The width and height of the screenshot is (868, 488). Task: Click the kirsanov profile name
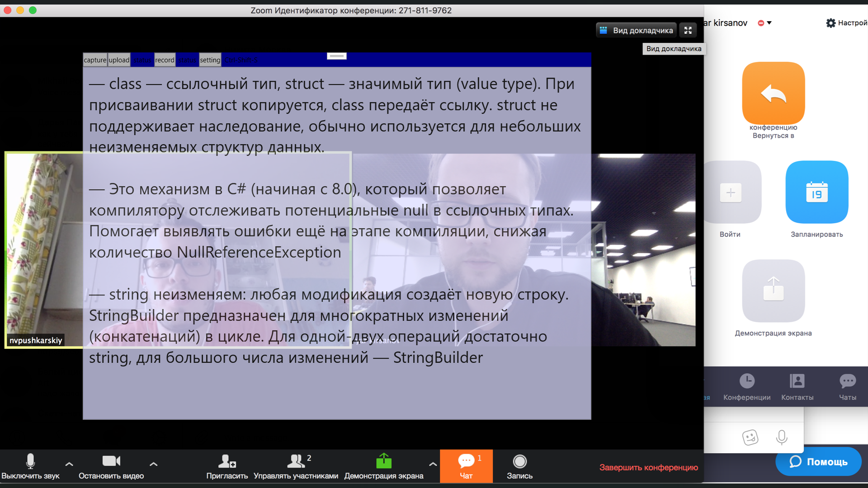(x=726, y=23)
